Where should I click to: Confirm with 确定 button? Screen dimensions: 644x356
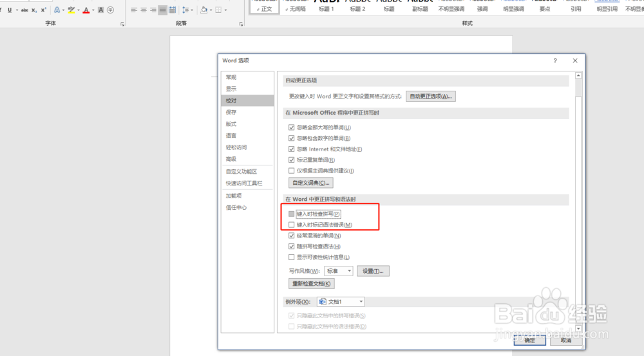tap(529, 340)
